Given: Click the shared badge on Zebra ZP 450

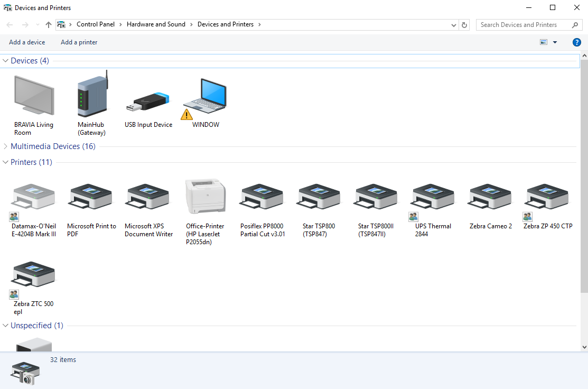Looking at the screenshot, I should coord(527,217).
